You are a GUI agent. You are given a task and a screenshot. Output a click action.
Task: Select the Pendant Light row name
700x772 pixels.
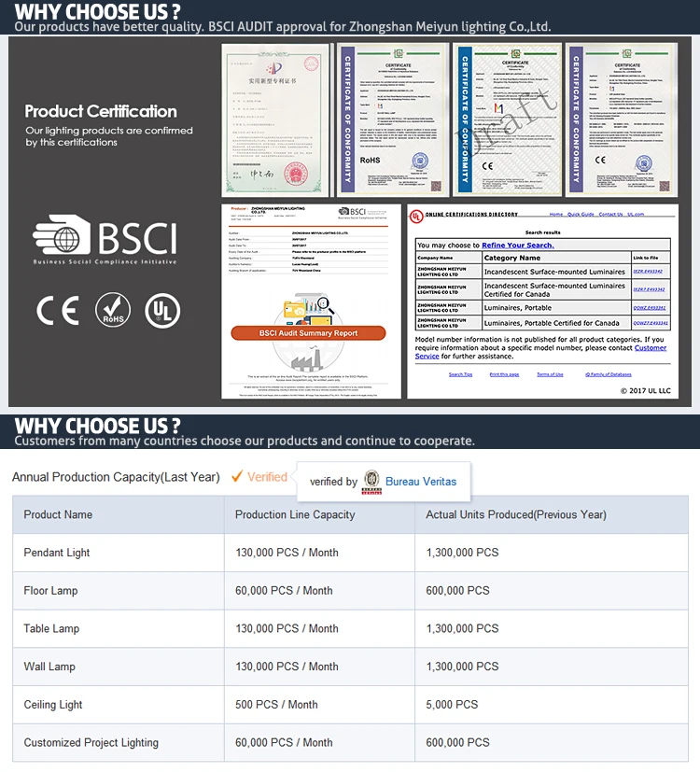click(x=57, y=553)
